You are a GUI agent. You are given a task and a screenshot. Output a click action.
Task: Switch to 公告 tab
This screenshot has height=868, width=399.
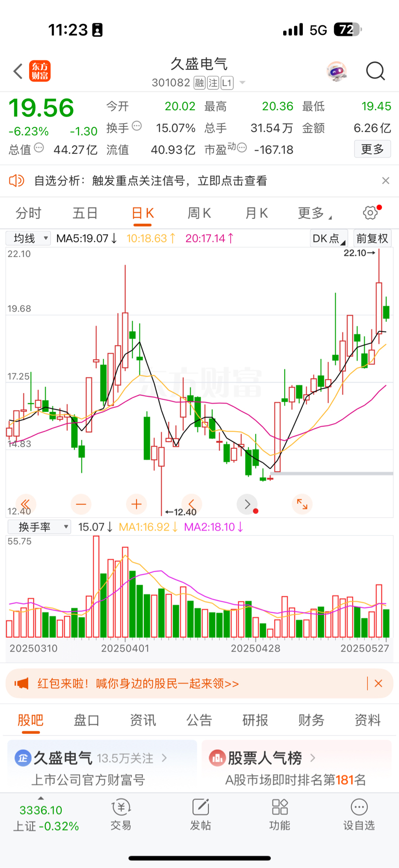199,720
